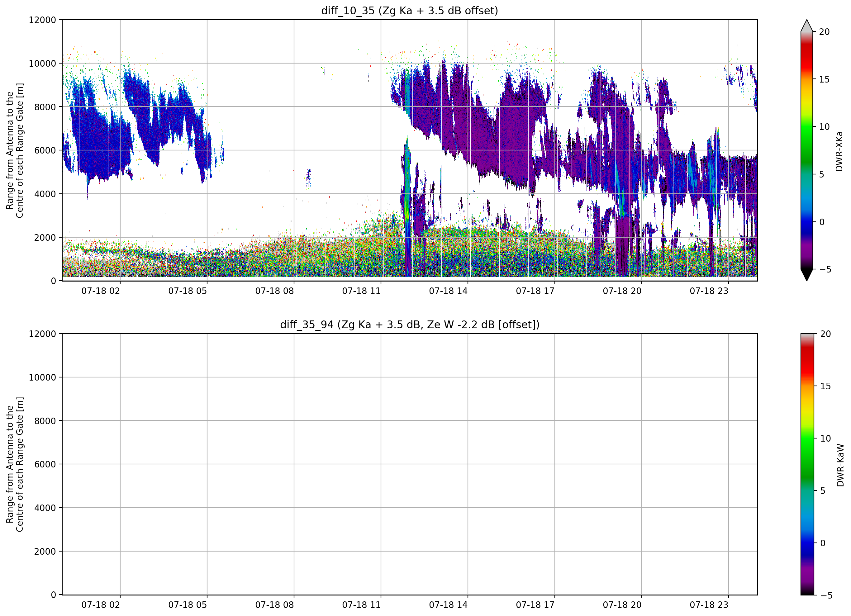Click tick "20" on the DWR-XKa colorbar

824,32
